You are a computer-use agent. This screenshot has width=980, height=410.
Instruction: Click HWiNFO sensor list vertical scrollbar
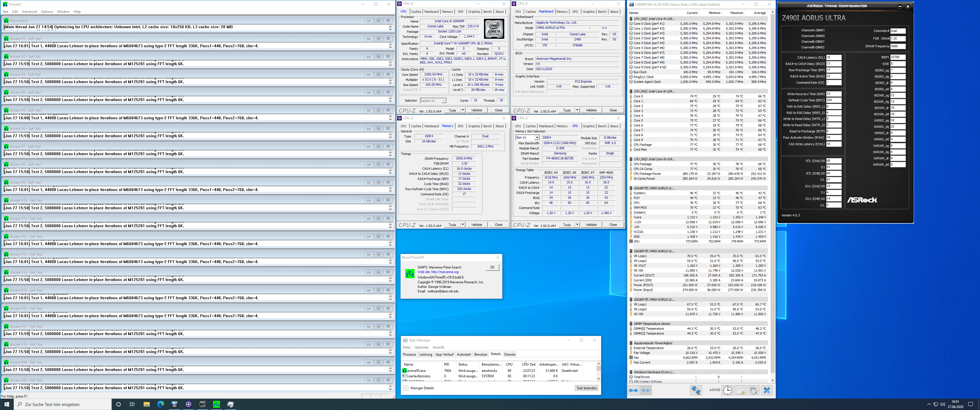click(772, 196)
